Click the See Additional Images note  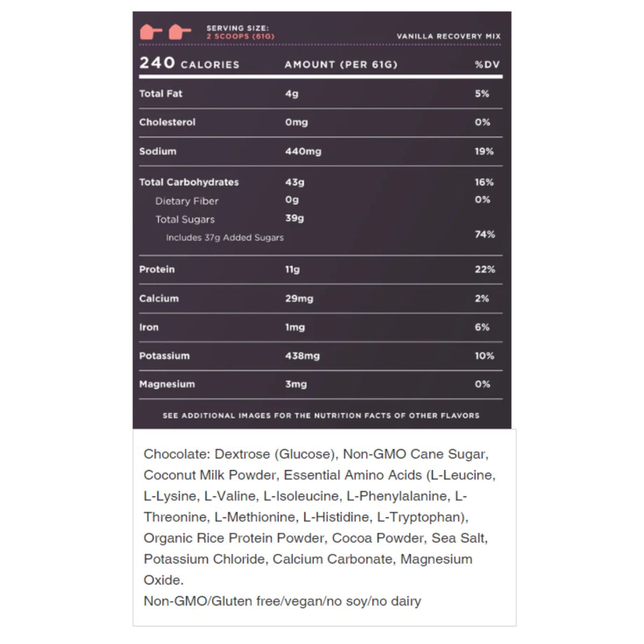(x=321, y=415)
